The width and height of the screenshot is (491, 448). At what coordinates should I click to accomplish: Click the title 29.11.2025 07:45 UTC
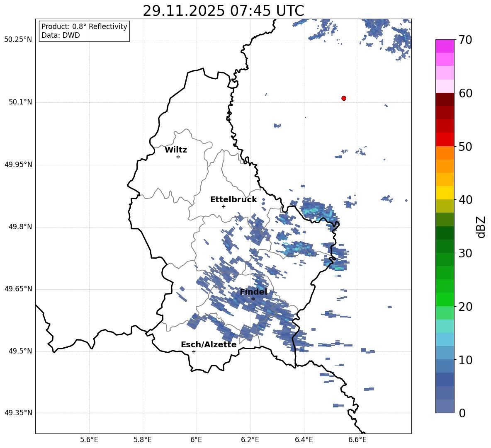(x=224, y=11)
